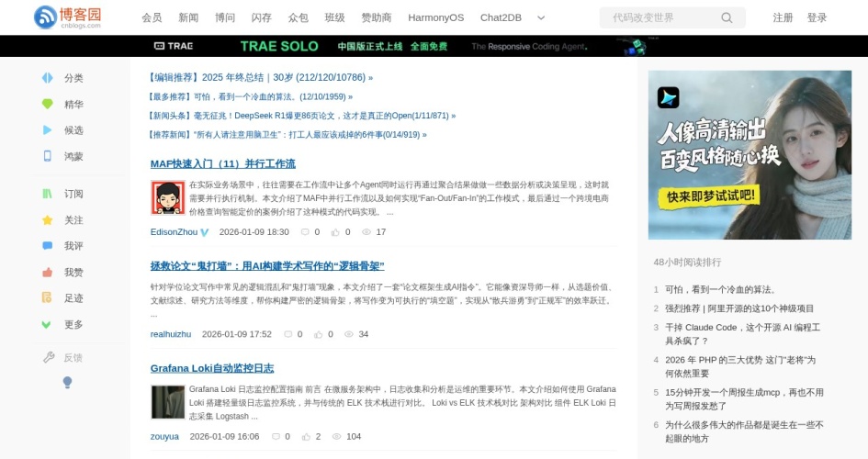Expand the chevron dropdown after Chat2DB

click(x=541, y=17)
